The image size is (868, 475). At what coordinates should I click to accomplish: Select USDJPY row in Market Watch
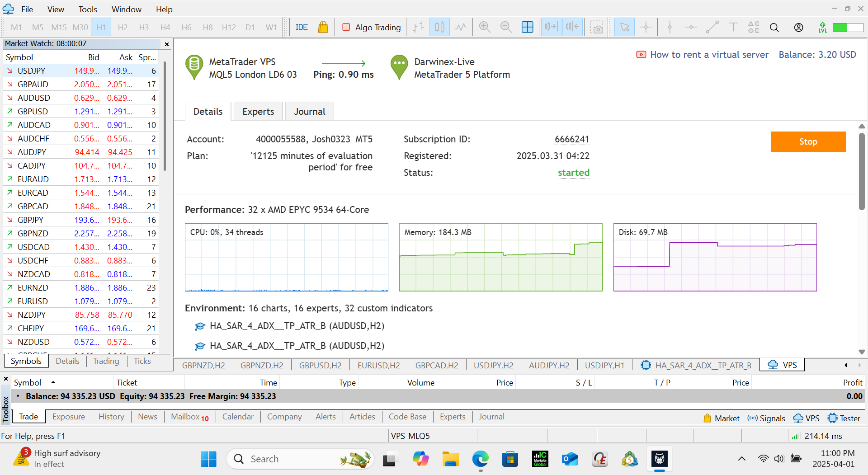click(81, 71)
